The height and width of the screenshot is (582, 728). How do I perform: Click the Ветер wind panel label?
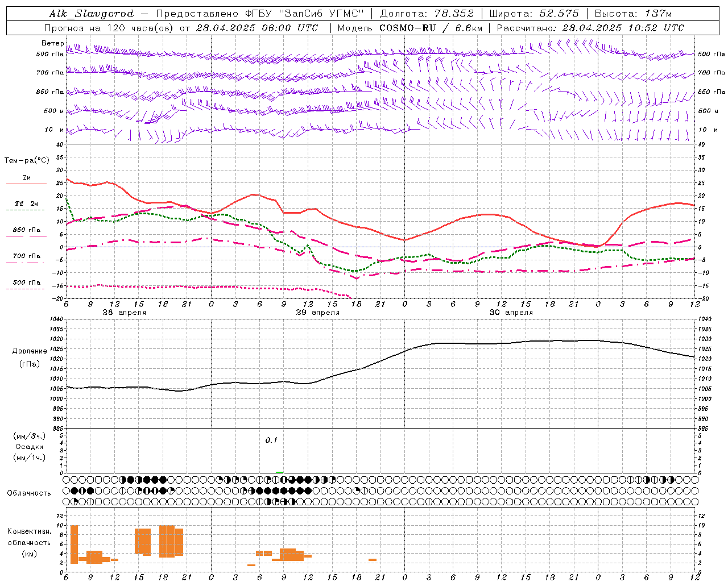click(x=52, y=43)
